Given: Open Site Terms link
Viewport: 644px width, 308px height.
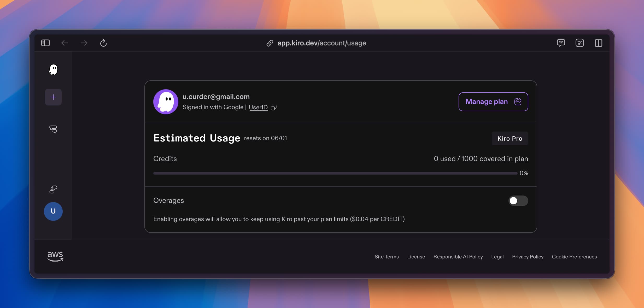Looking at the screenshot, I should [387, 257].
